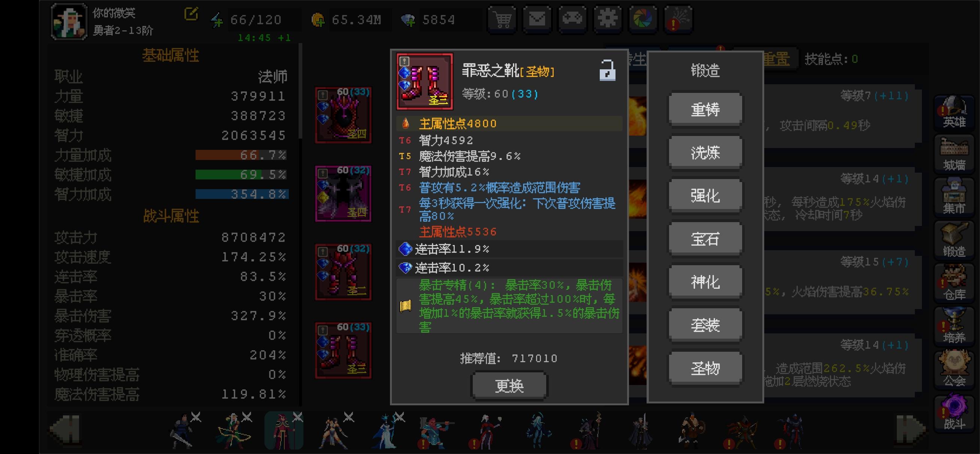Image resolution: width=980 pixels, height=454 pixels.
Task: Click the 更换 replace button
Action: point(509,386)
